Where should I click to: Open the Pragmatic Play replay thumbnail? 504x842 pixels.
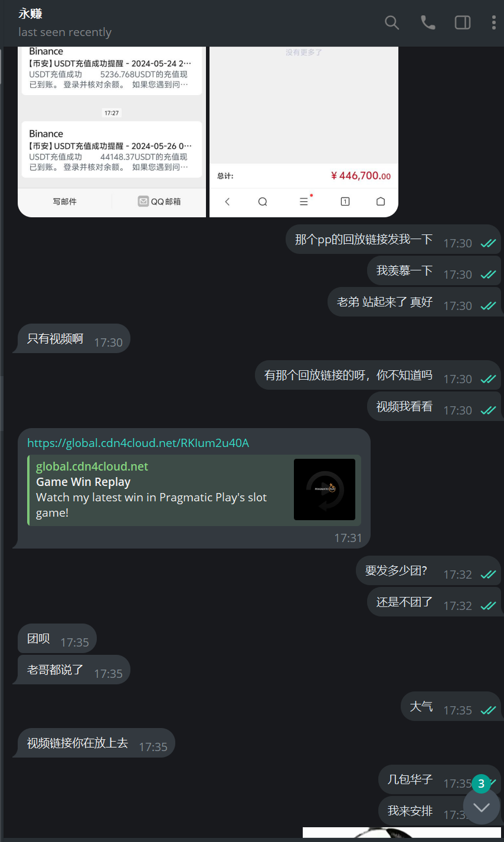click(x=325, y=489)
